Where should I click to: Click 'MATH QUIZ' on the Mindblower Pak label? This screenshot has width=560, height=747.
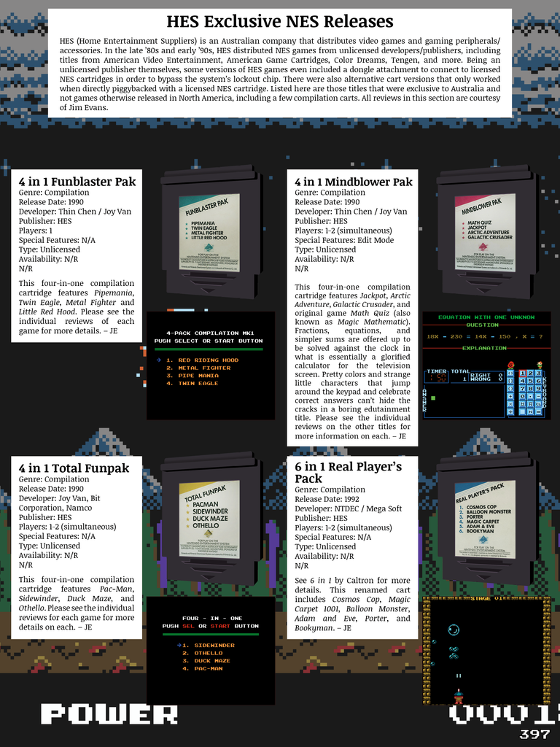(x=479, y=222)
